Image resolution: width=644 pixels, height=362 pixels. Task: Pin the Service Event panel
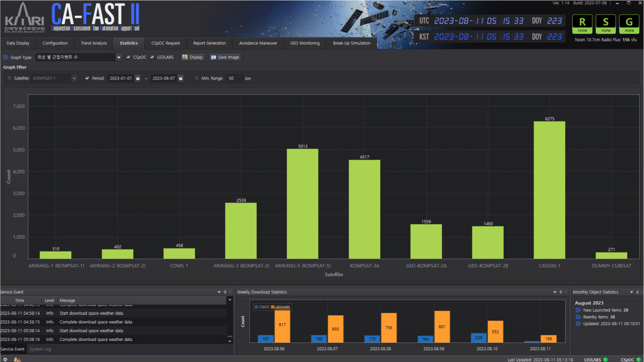(x=225, y=292)
